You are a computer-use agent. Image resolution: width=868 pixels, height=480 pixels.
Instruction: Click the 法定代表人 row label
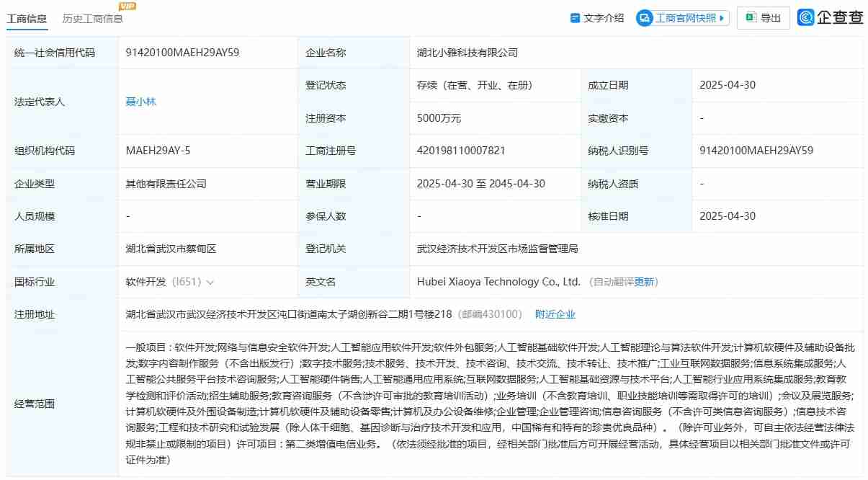(40, 102)
